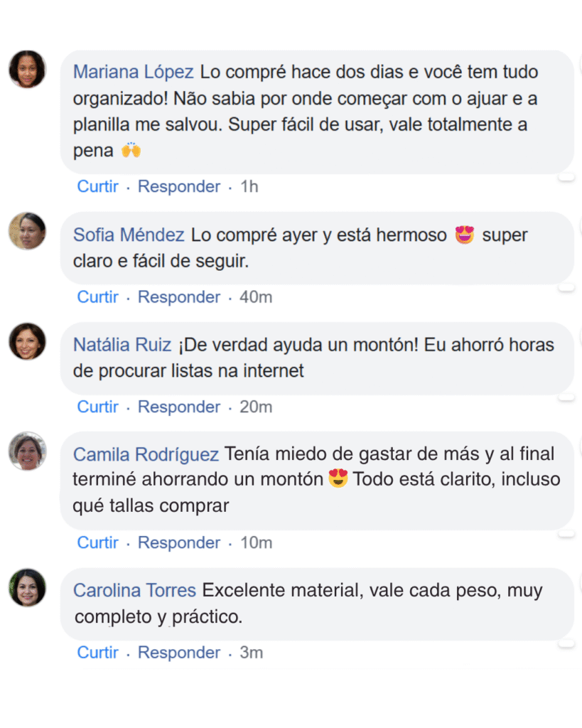Click Camila Rodríguez's profile avatar
Screen dimensions: 582x728
pyautogui.click(x=27, y=451)
